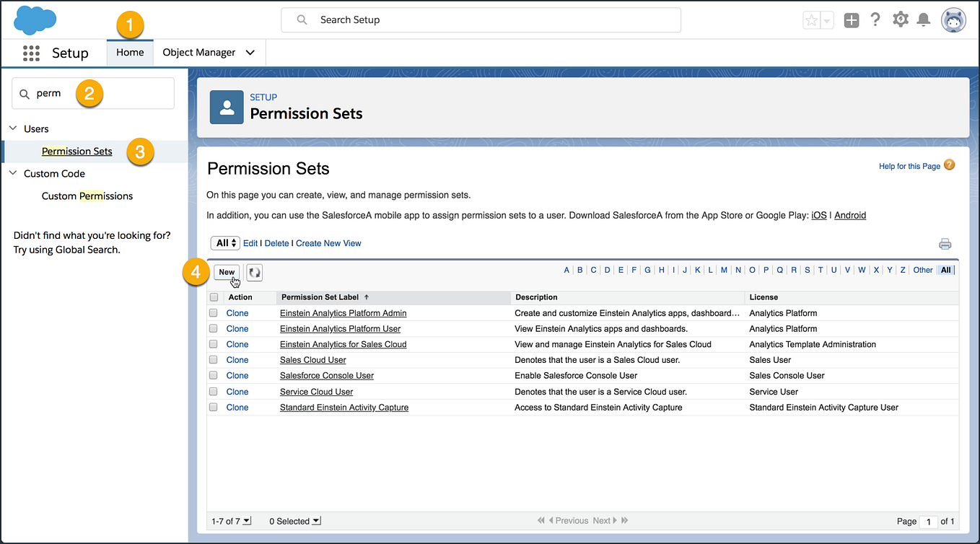Select Custom Permissions in the sidebar
Screen dimensions: 980x544
click(87, 196)
